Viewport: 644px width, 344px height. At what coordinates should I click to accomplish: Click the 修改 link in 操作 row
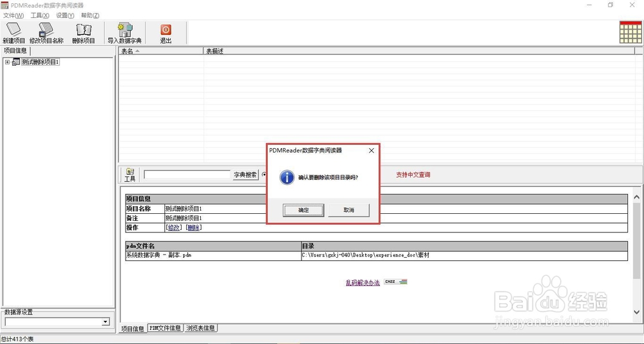pos(174,227)
